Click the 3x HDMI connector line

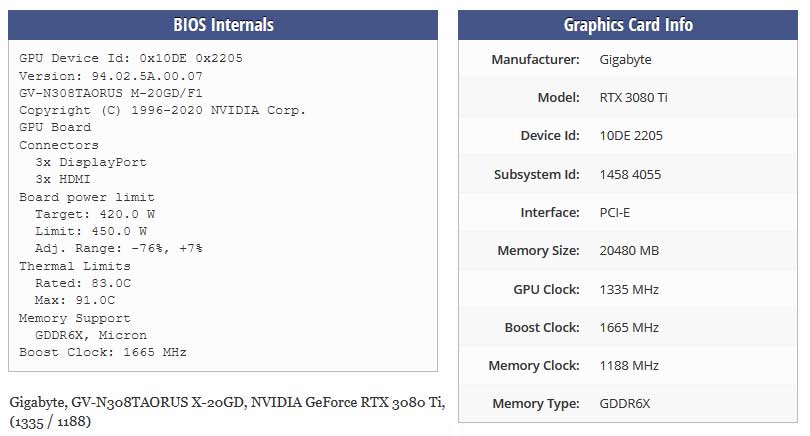click(63, 179)
